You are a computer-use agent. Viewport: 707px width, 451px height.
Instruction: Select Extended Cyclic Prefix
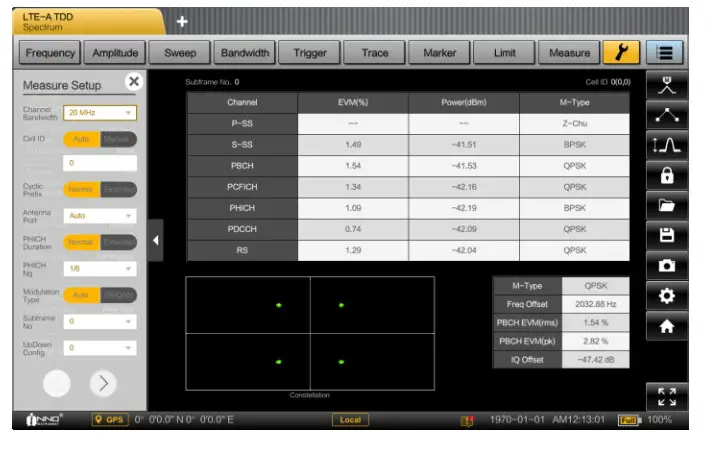[118, 189]
